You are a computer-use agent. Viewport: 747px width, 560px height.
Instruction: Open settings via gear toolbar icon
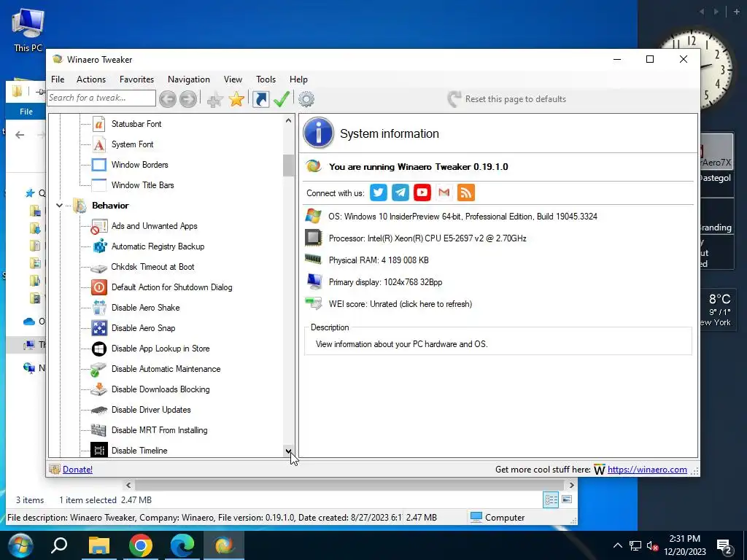(306, 99)
